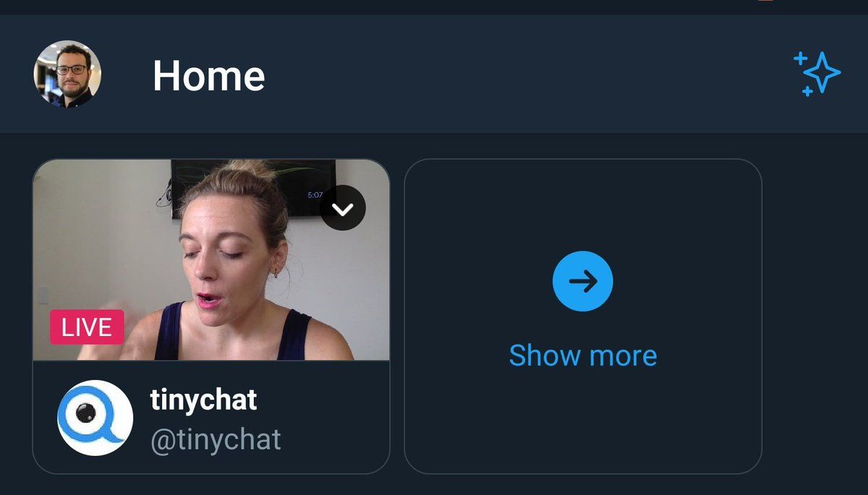Open the profile avatar menu
Screen dimensions: 868x495
pos(67,74)
